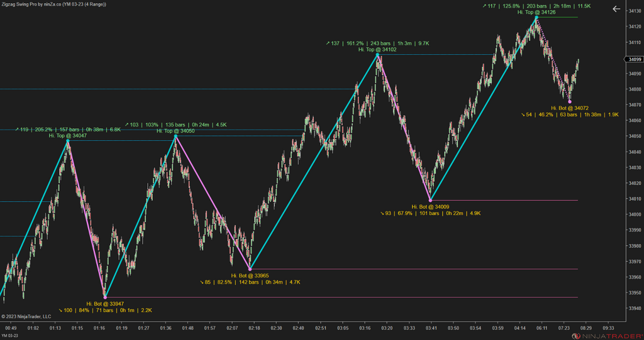Select the 'Hi. Bot @ 33947' label

pos(105,304)
